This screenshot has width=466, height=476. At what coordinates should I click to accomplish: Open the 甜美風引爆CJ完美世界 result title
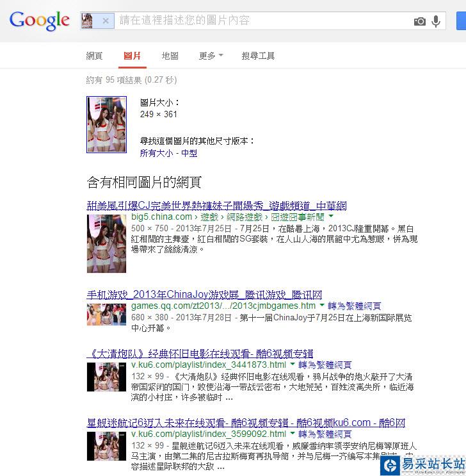(216, 206)
